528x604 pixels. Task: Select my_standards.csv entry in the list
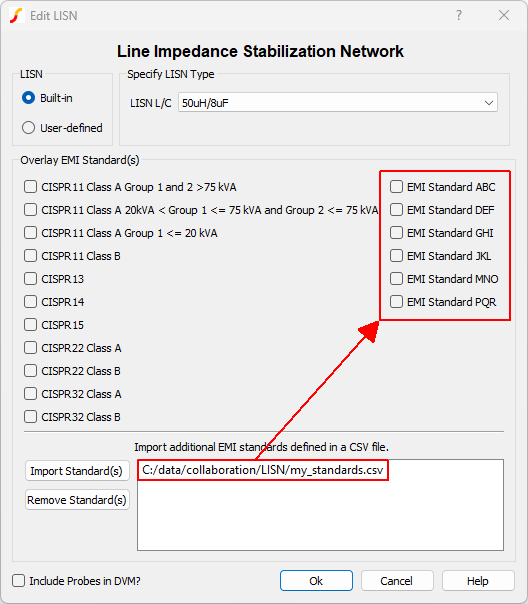click(x=263, y=470)
